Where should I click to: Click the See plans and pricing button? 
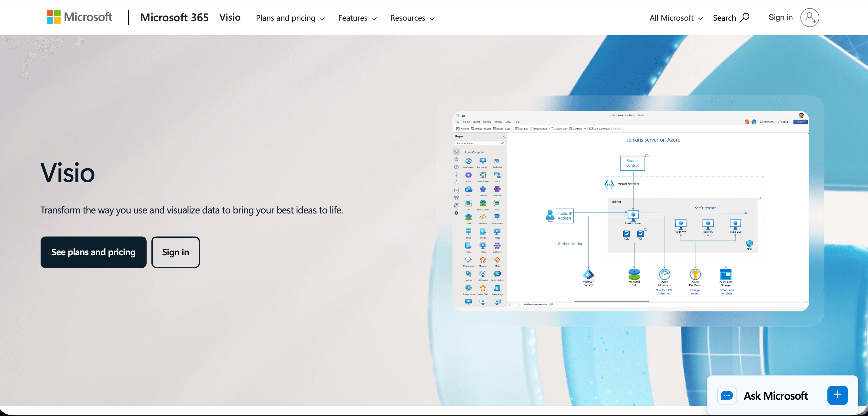[x=93, y=252]
